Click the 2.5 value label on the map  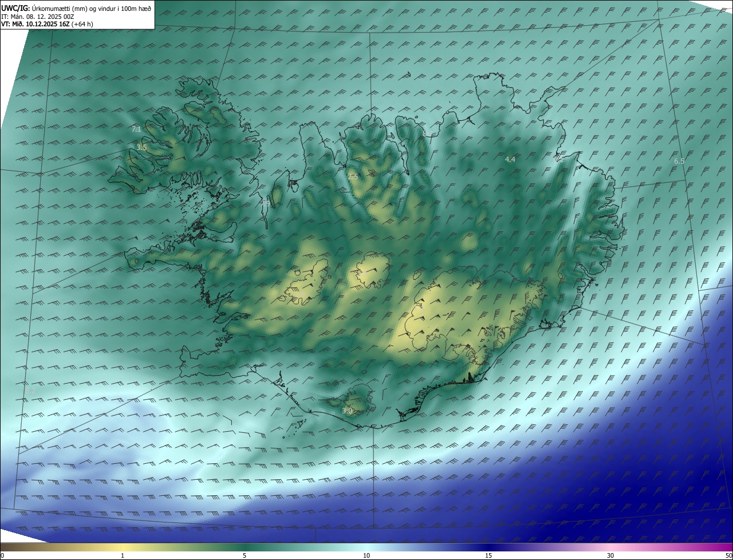[x=353, y=177]
